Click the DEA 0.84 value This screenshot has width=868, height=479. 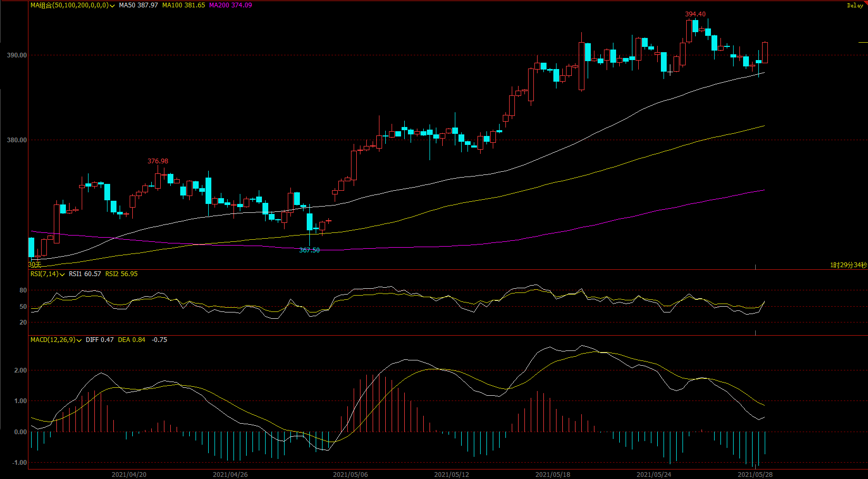[132, 340]
